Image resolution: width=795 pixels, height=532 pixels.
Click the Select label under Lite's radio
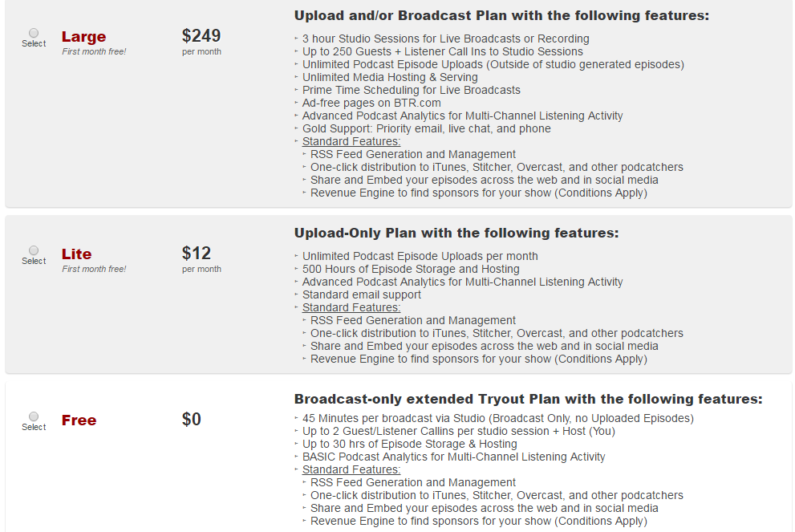pyautogui.click(x=34, y=262)
